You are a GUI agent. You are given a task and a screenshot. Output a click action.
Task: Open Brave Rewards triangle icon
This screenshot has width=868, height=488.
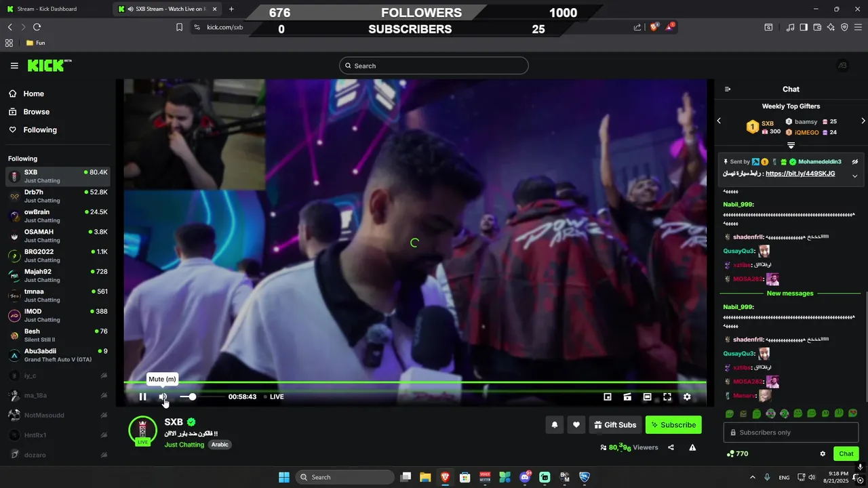point(670,26)
